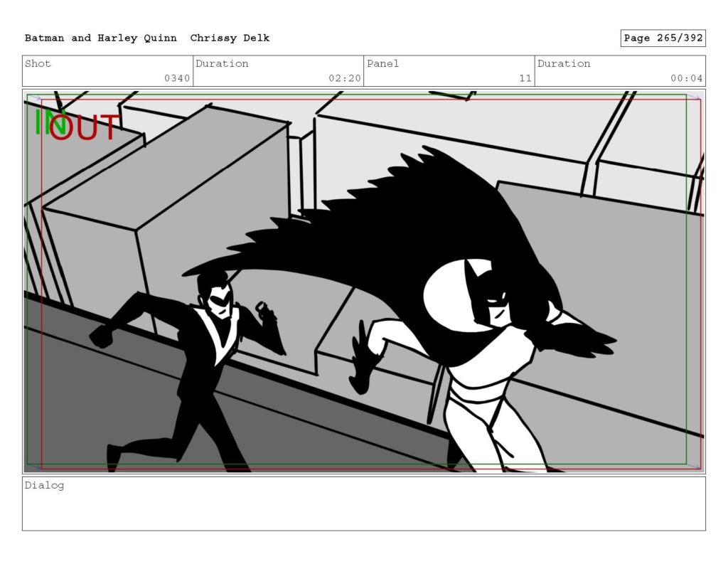Click the 'Dialog' label
This screenshot has width=728, height=564.
[44, 486]
